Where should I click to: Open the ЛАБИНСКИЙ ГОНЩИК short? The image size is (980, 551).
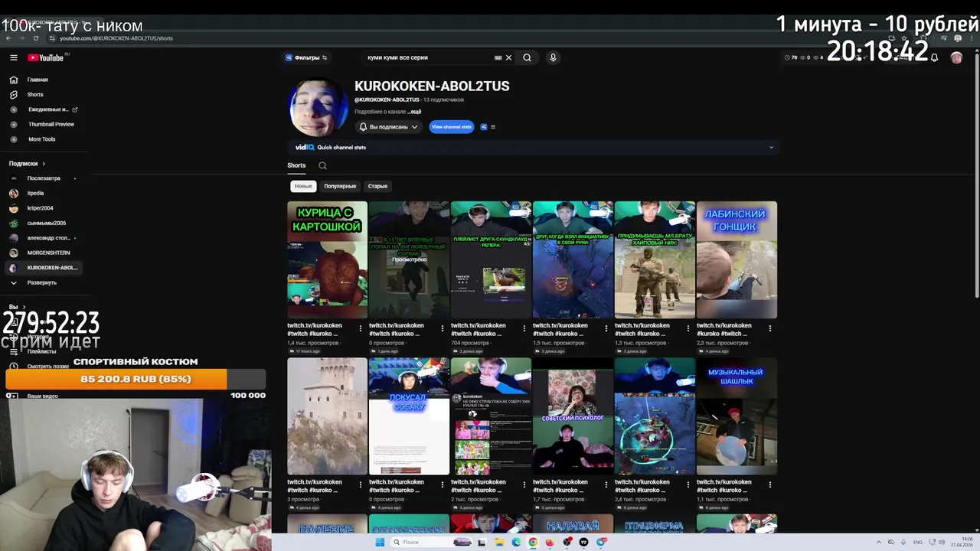(737, 259)
